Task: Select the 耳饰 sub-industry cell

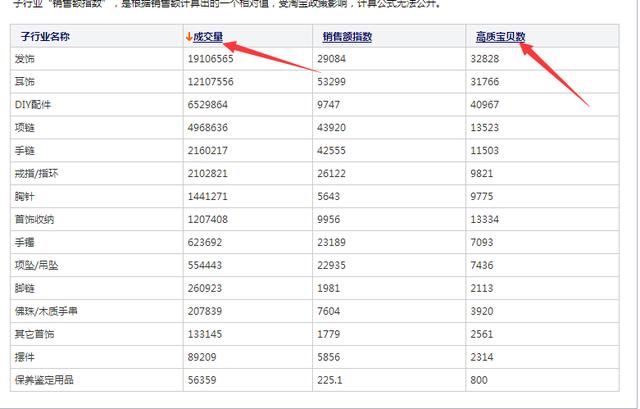Action: click(x=25, y=82)
